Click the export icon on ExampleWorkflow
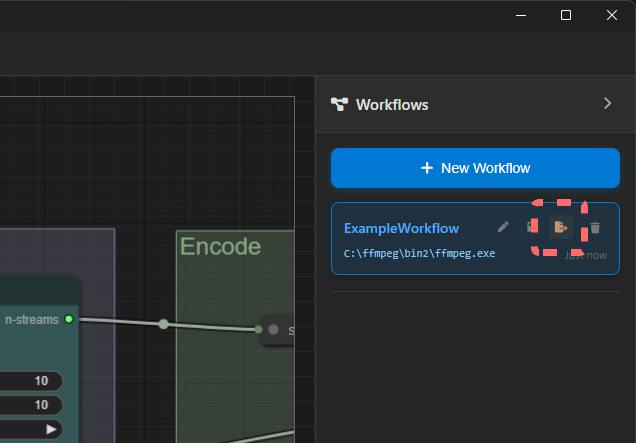Viewport: 636px width, 443px height. coord(561,227)
